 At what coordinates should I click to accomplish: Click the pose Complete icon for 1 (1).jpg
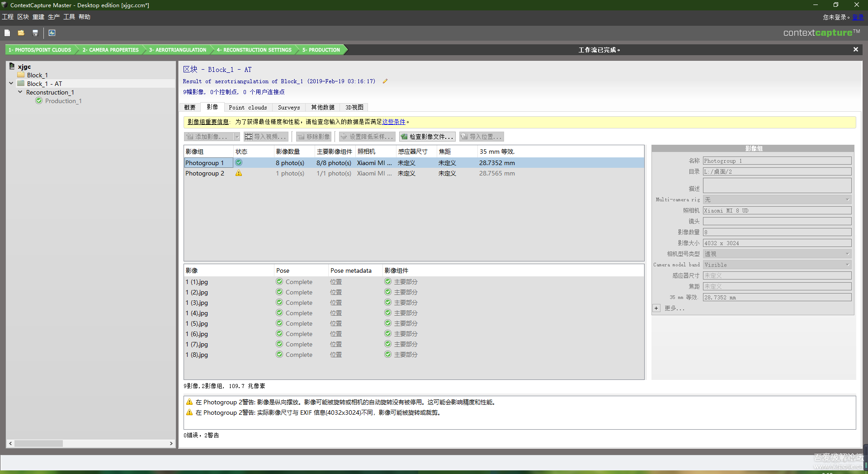pyautogui.click(x=279, y=282)
